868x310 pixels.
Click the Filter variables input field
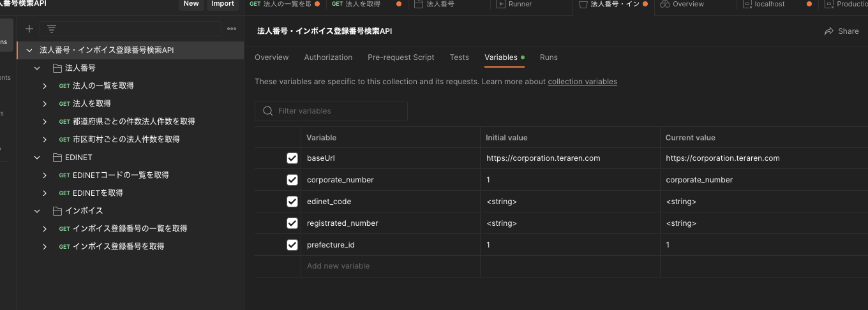tap(331, 111)
